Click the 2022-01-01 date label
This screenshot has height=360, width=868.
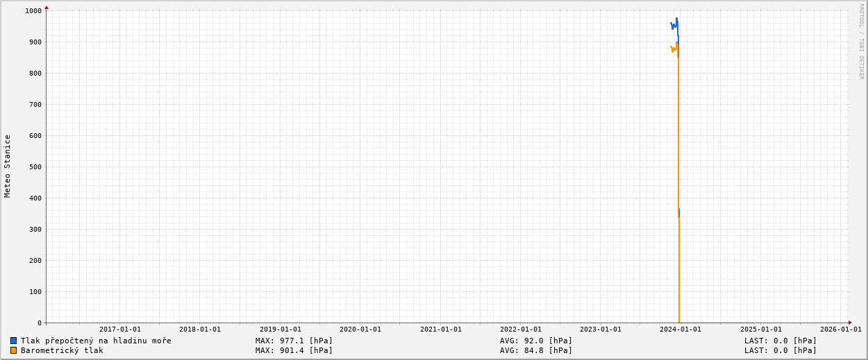(x=520, y=329)
